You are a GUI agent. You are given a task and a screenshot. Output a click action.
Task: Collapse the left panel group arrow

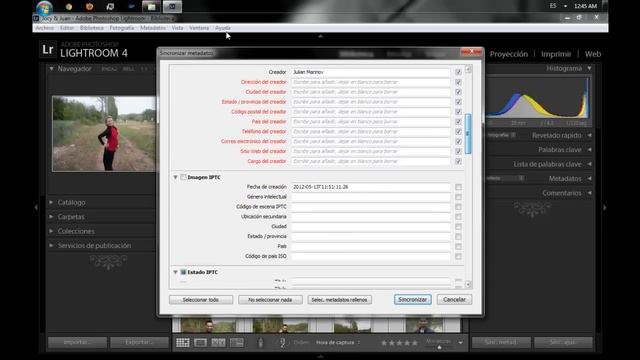click(x=36, y=207)
